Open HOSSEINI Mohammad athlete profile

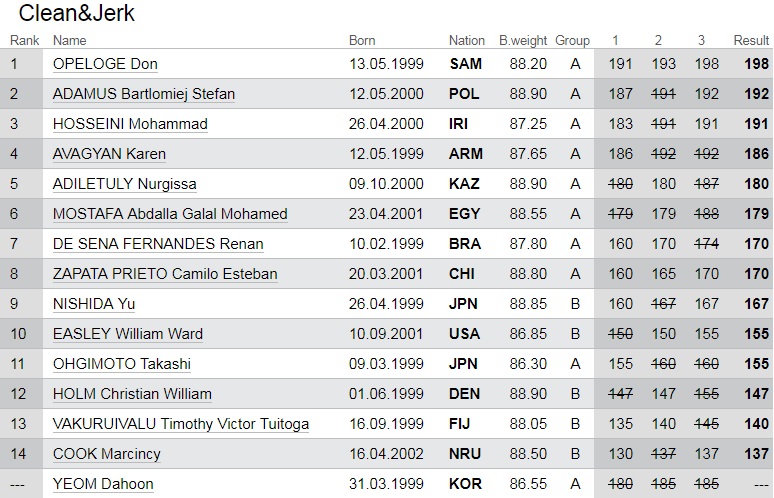[130, 124]
